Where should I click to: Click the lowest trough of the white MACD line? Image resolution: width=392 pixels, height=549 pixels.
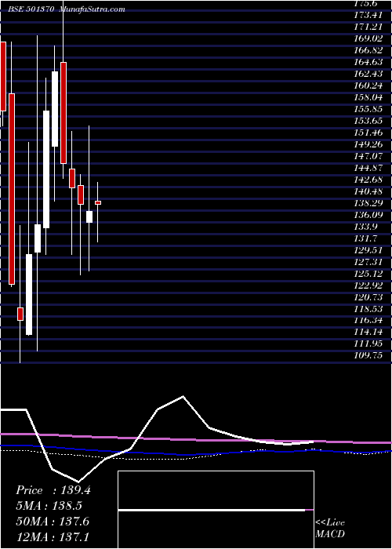pyautogui.click(x=78, y=482)
